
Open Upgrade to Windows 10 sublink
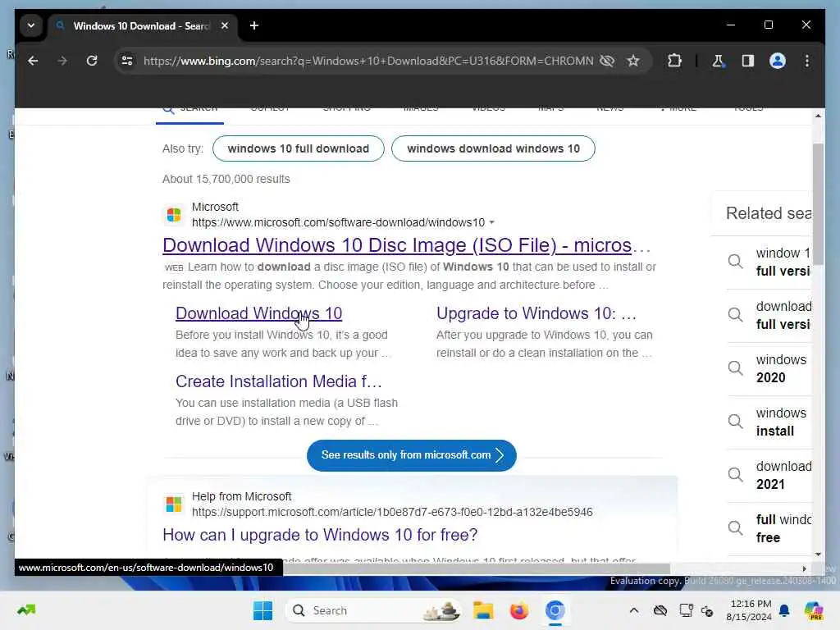click(536, 313)
